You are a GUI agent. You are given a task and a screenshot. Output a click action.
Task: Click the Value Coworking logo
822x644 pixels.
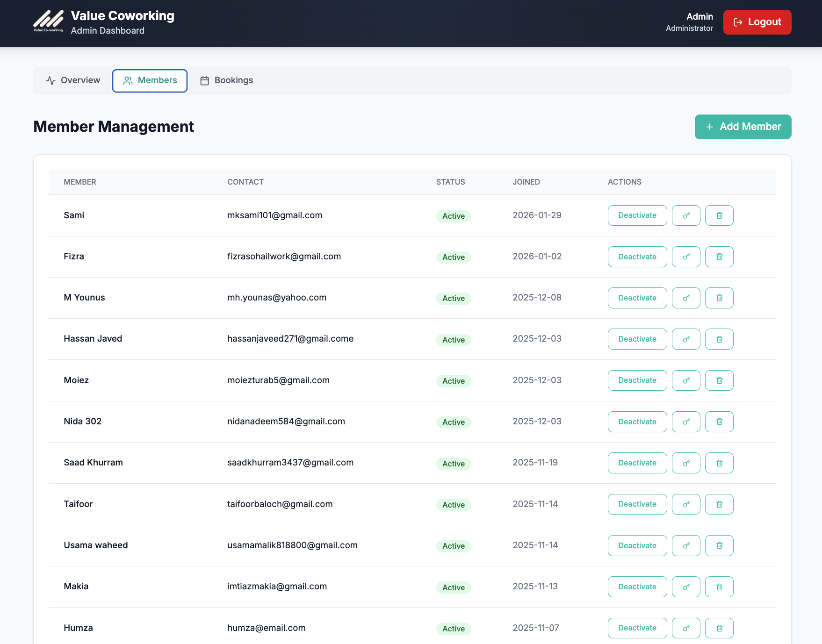coord(48,21)
